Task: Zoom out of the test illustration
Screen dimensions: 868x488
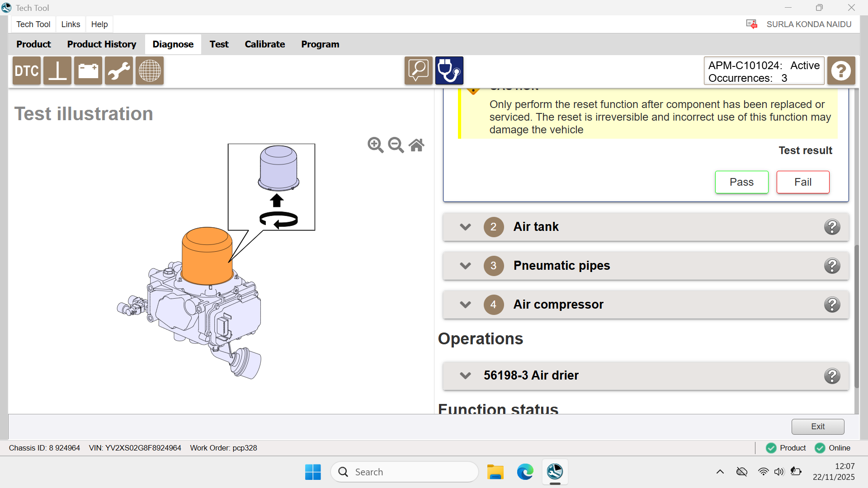Action: coord(396,145)
